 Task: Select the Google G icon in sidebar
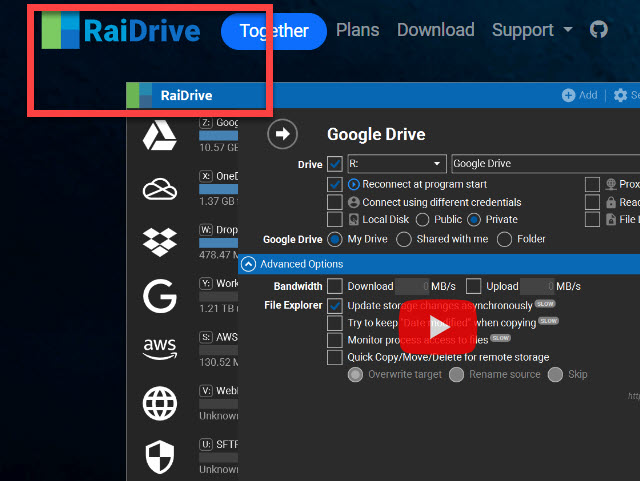pos(160,296)
